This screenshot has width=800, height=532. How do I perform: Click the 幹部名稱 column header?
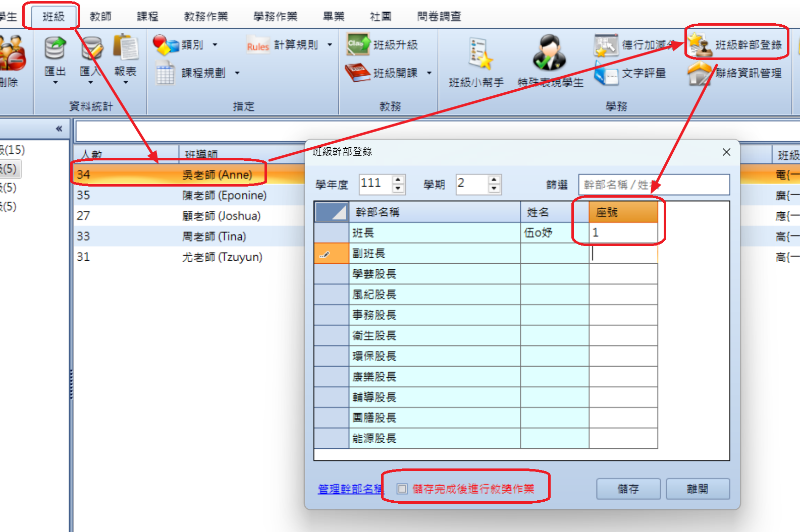(435, 212)
